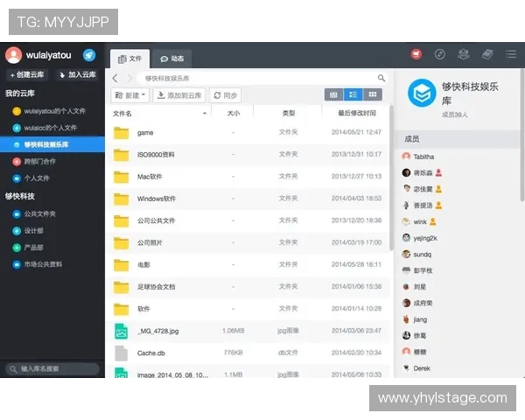Select the 软件 folder icon
The height and width of the screenshot is (420, 525).
121,309
